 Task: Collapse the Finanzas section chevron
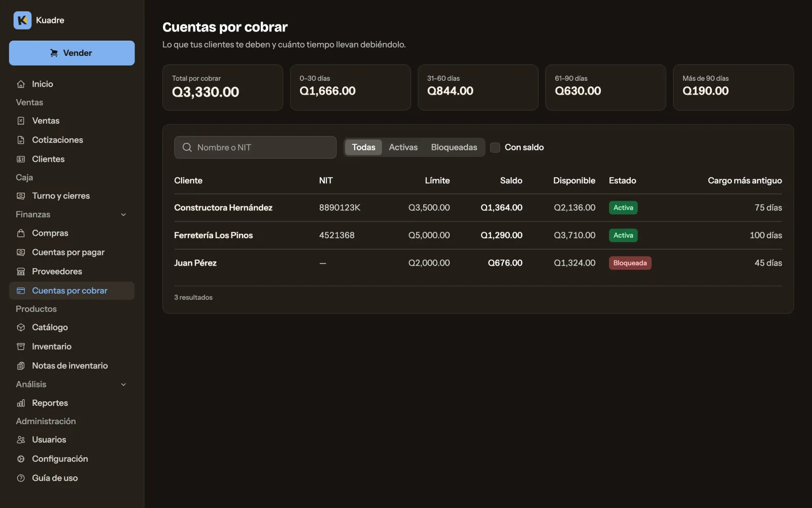pos(123,215)
